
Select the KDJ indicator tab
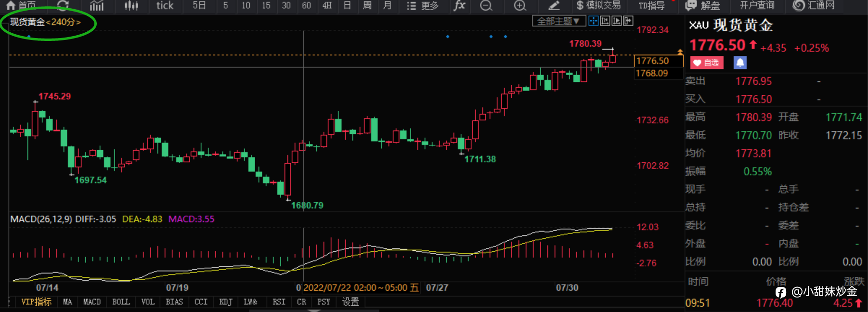(225, 302)
